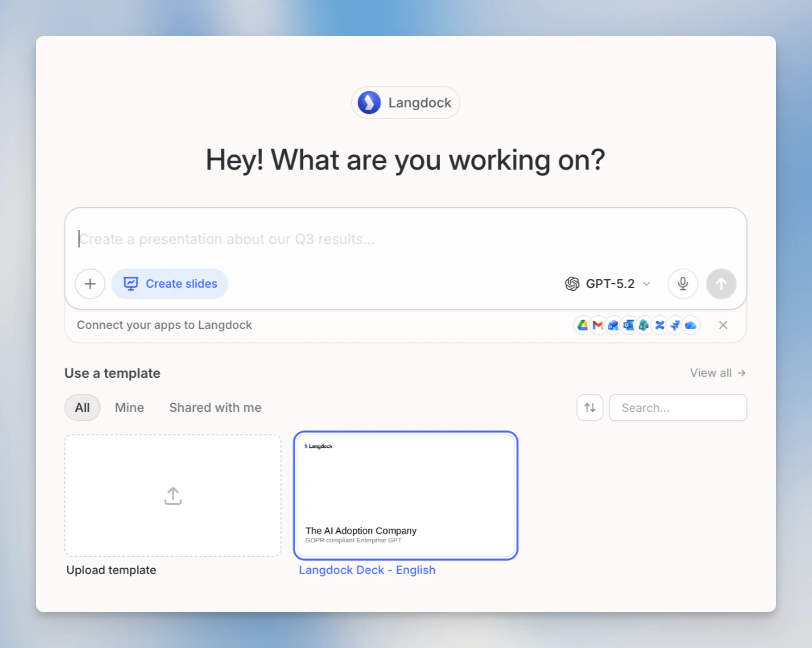
Task: Open View all templates
Action: click(718, 373)
